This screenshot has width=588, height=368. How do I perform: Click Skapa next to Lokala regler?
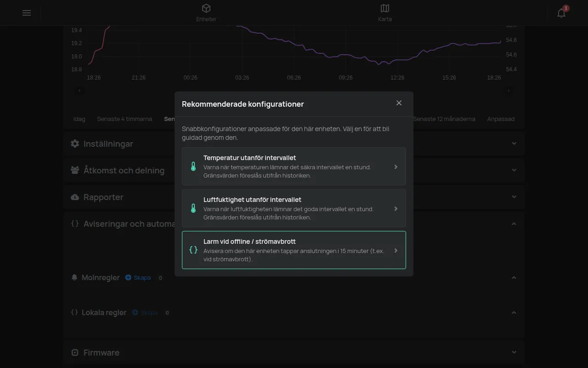click(x=145, y=312)
